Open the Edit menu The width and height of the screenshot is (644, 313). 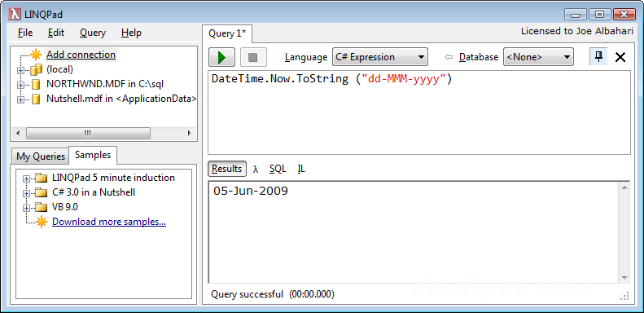pos(56,33)
